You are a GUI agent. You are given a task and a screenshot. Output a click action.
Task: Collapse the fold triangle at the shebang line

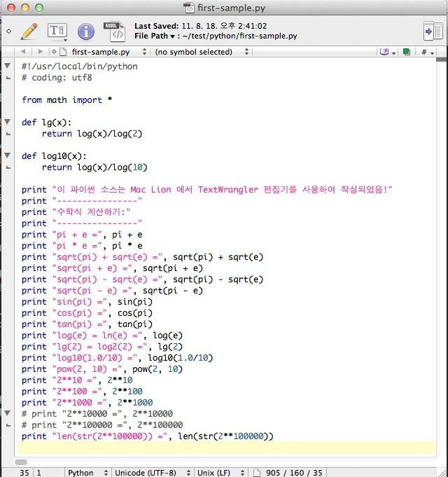[8, 65]
